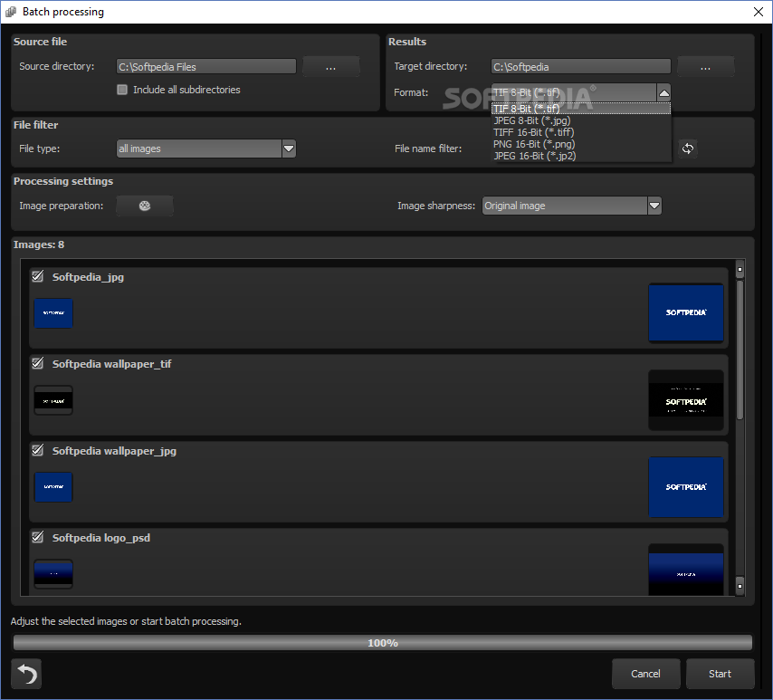Click the Target directory input field
The height and width of the screenshot is (700, 773).
tap(581, 67)
